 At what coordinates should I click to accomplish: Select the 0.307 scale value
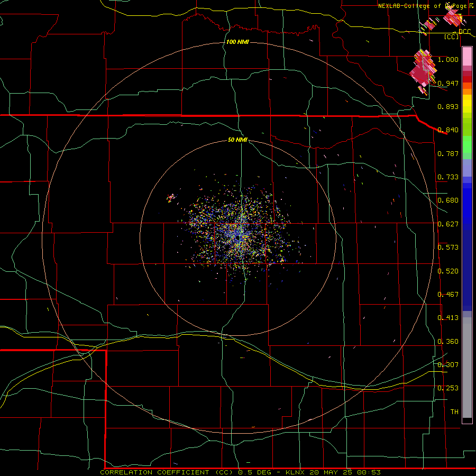[x=448, y=365]
